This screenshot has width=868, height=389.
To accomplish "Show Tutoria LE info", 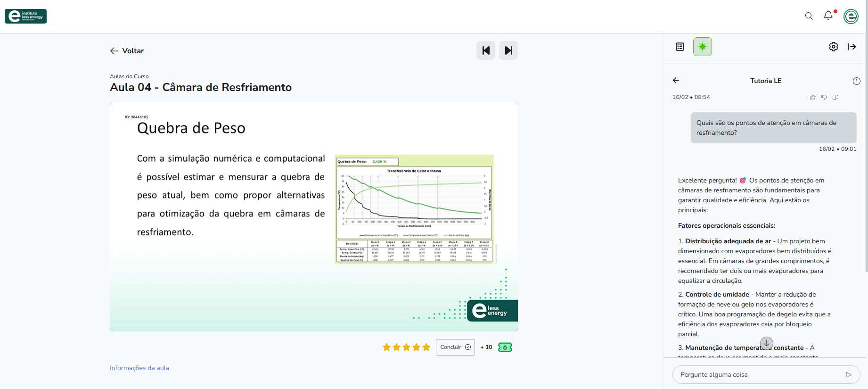I will click(x=856, y=81).
